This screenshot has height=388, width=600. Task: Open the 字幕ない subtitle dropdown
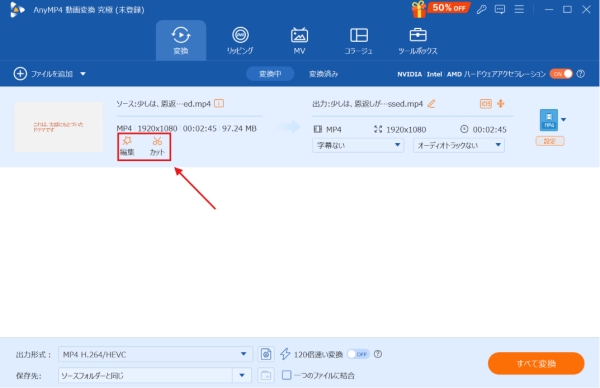click(x=358, y=145)
